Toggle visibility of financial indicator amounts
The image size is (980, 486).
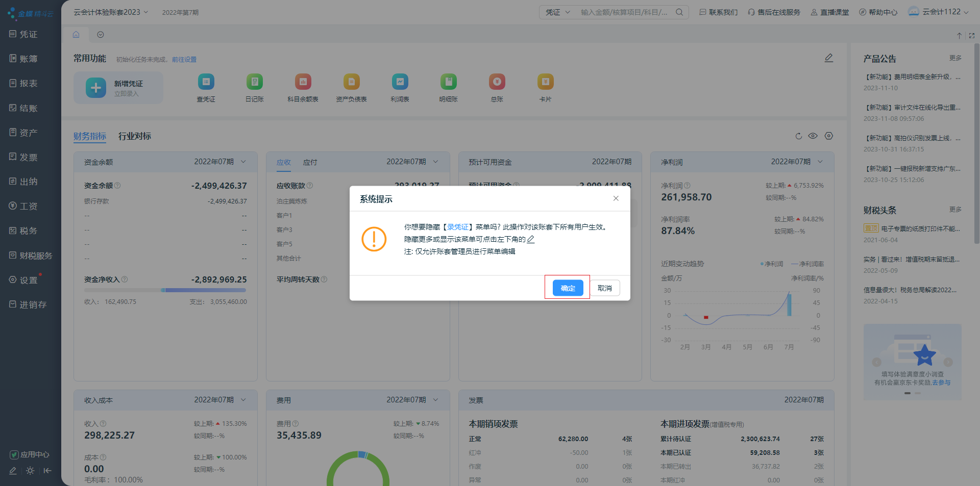813,136
